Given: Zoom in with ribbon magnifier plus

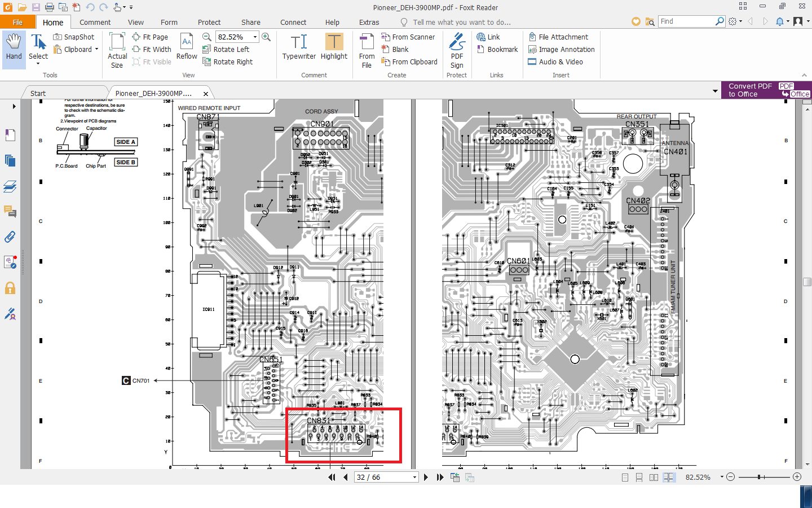Looking at the screenshot, I should (266, 37).
